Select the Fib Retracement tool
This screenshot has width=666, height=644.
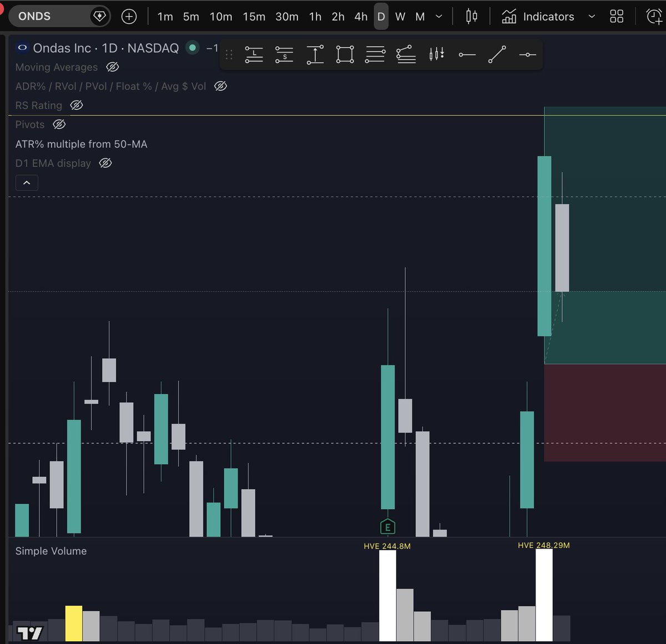click(x=375, y=54)
